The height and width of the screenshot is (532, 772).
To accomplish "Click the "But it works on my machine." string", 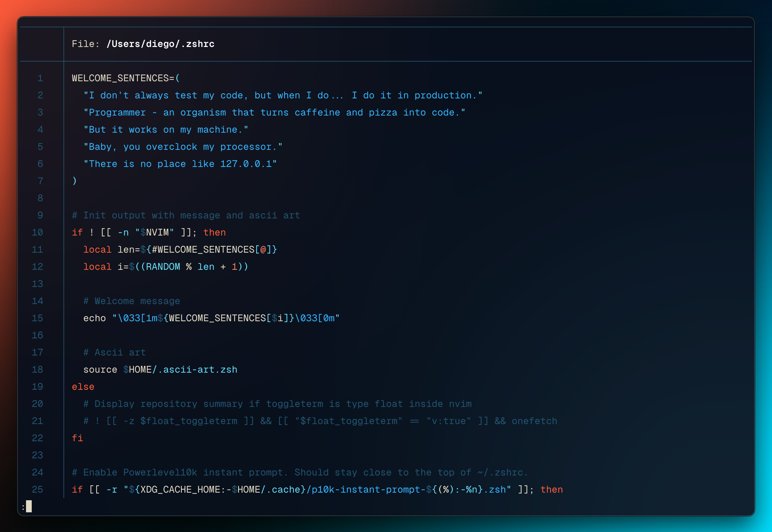I will click(166, 130).
